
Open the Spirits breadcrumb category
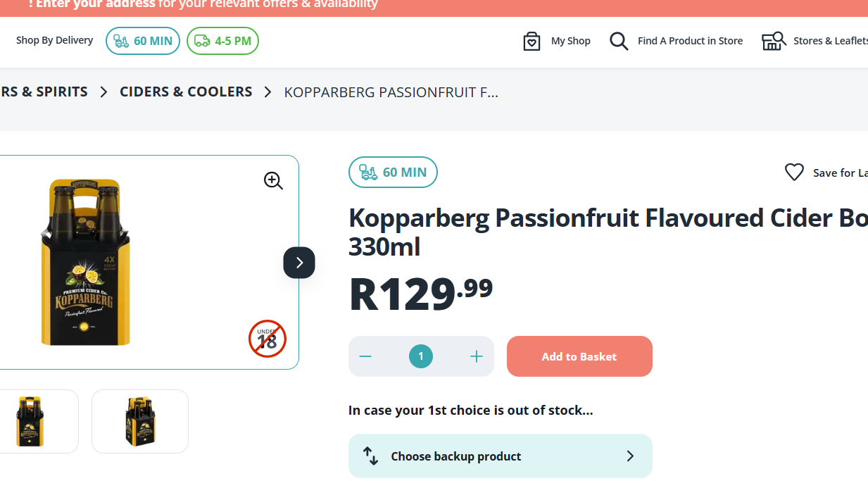(44, 92)
